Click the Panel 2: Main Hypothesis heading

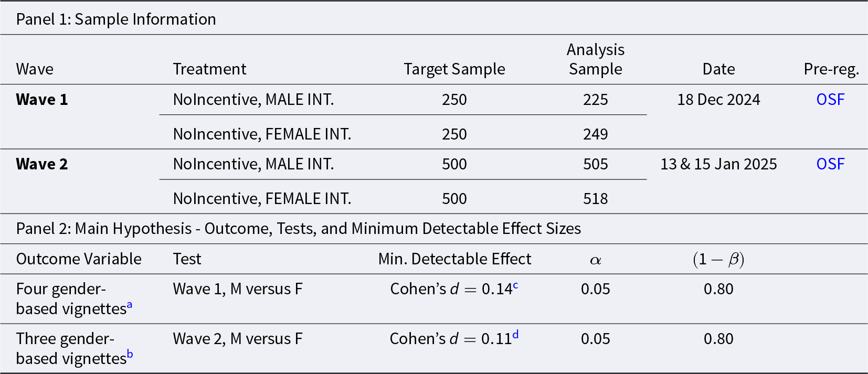point(298,229)
